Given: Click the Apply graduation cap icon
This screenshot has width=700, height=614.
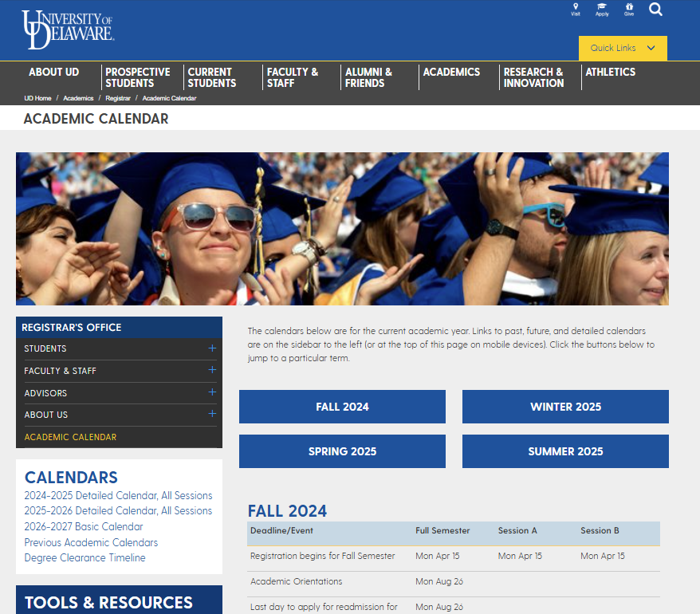Looking at the screenshot, I should coord(602,9).
